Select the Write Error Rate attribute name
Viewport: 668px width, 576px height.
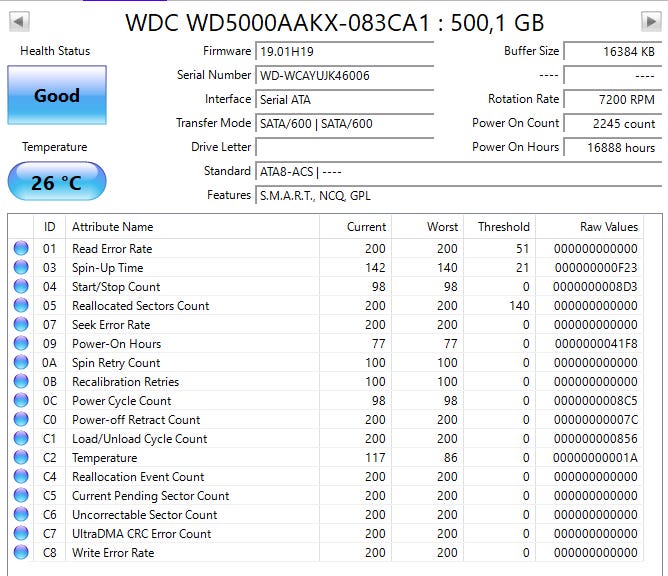(113, 553)
